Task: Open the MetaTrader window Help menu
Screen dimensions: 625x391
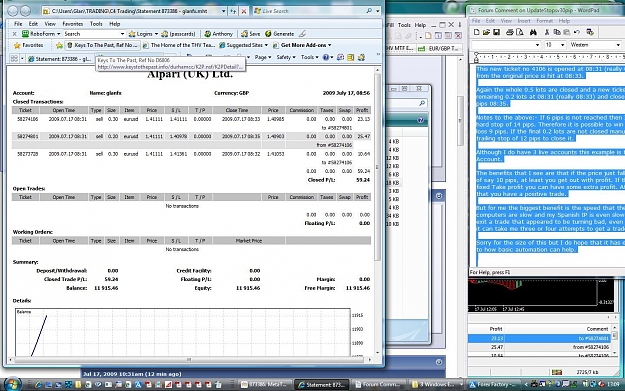Action: tap(420, 25)
